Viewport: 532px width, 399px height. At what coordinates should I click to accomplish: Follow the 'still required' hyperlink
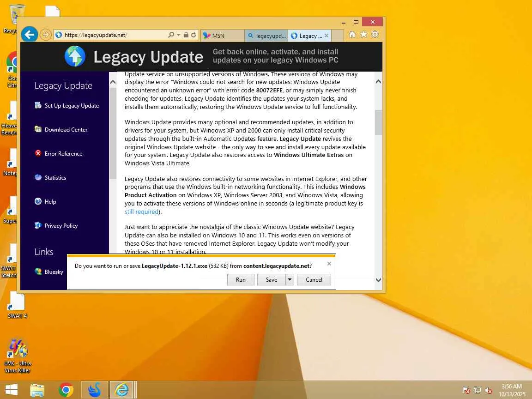(x=141, y=212)
